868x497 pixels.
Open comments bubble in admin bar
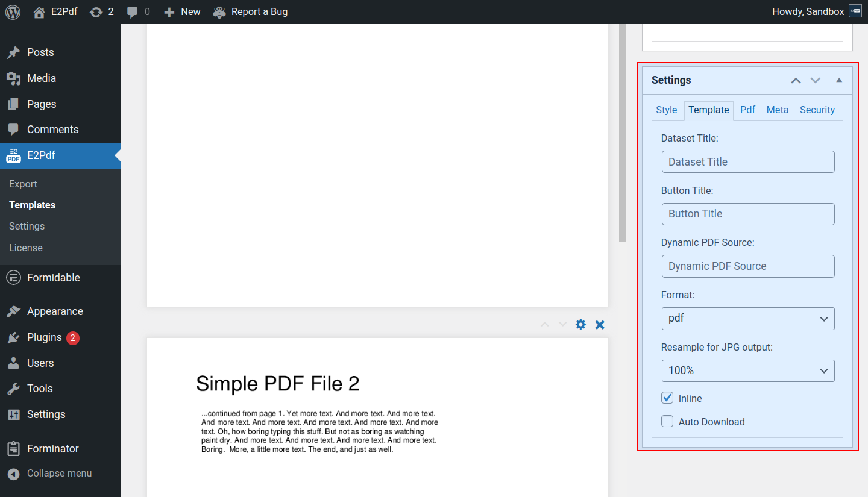(x=138, y=12)
